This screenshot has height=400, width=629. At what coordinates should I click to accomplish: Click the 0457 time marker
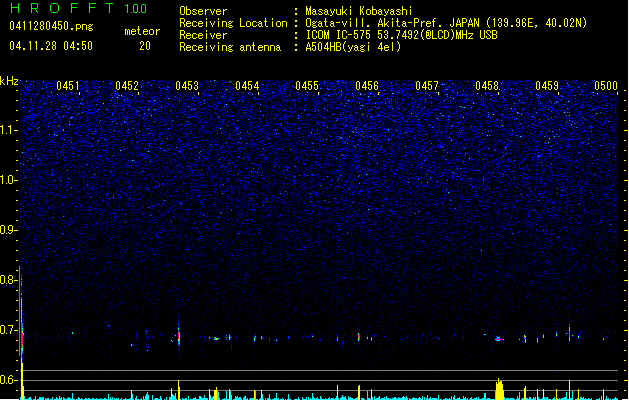pyautogui.click(x=427, y=86)
